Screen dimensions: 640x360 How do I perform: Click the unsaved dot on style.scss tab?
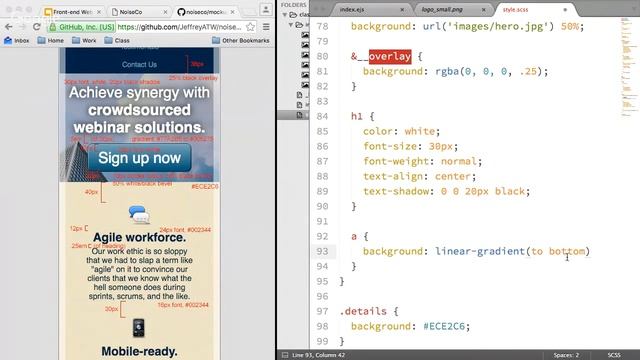[x=565, y=9]
